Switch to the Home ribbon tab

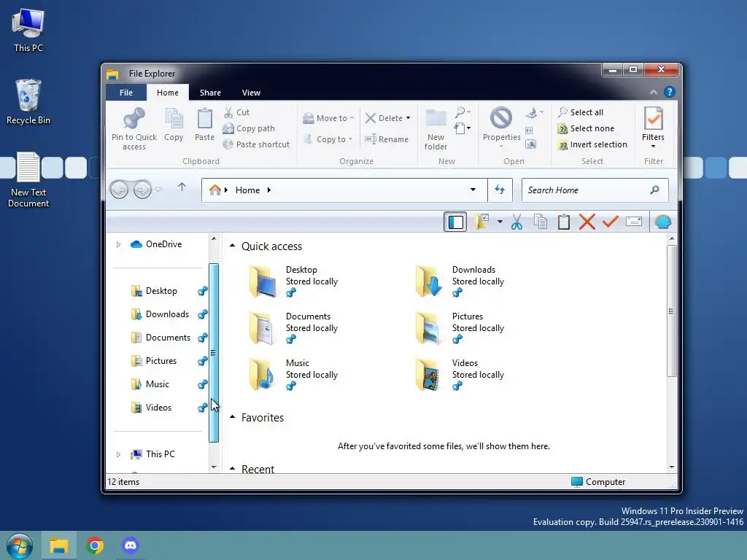coord(168,93)
